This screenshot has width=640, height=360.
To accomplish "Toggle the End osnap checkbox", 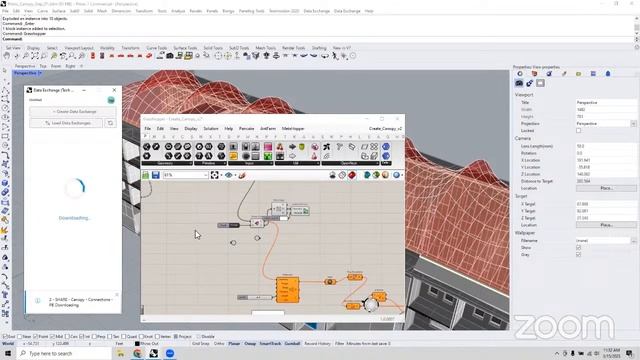I will point(4,337).
